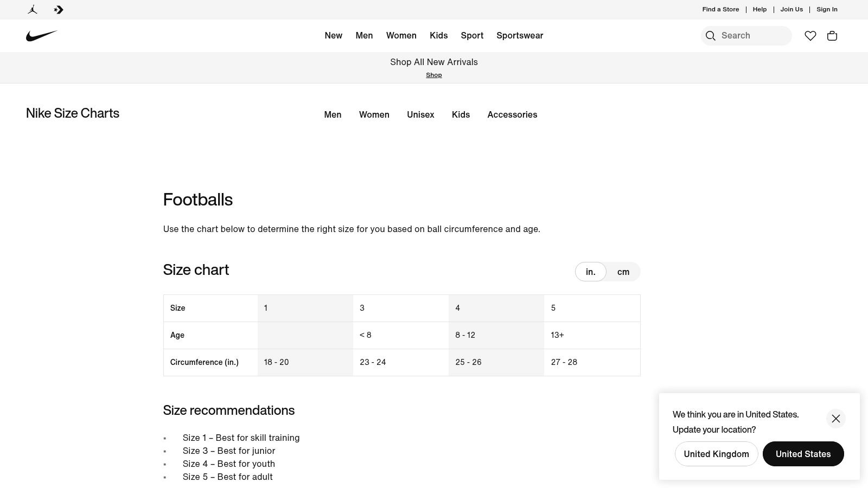Viewport: 868px width, 488px height.
Task: Open the Kids main menu
Action: [x=438, y=36]
